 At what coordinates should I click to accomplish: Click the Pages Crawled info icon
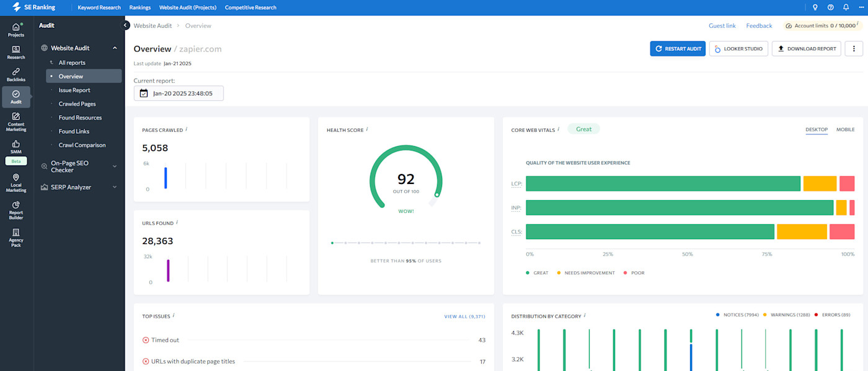(x=187, y=129)
